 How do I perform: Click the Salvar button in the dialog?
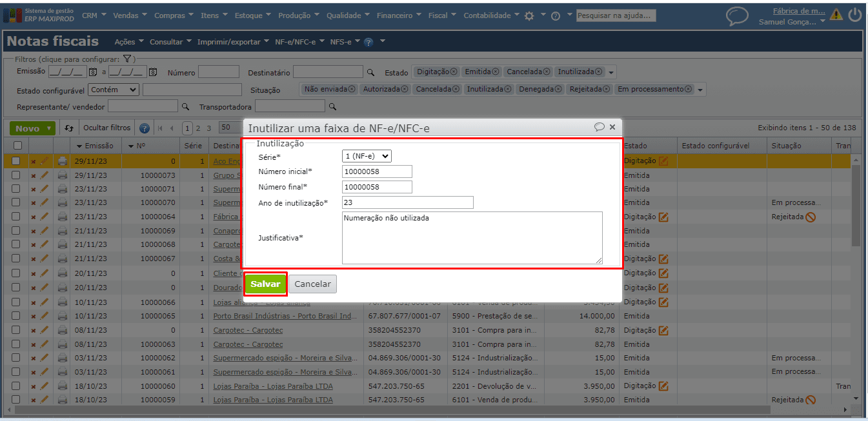(x=265, y=284)
